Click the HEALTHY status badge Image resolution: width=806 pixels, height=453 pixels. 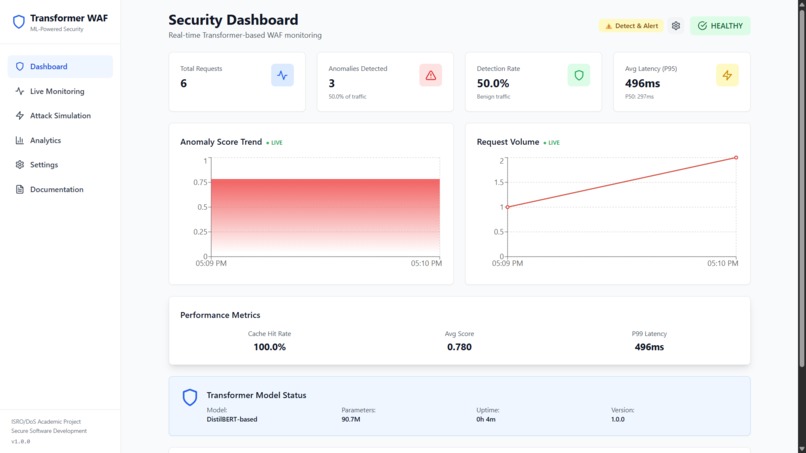[x=720, y=26]
